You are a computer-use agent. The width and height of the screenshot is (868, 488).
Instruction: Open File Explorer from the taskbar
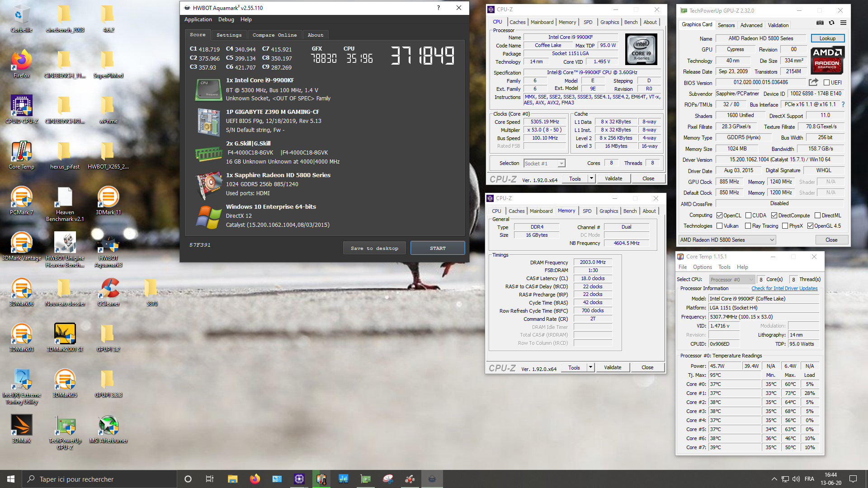(232, 479)
